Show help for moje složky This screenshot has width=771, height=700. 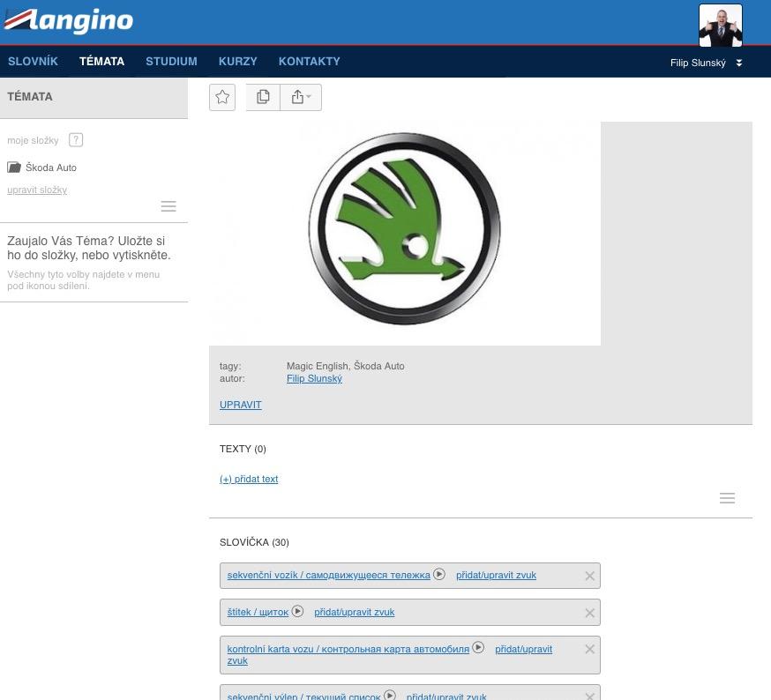tap(76, 140)
